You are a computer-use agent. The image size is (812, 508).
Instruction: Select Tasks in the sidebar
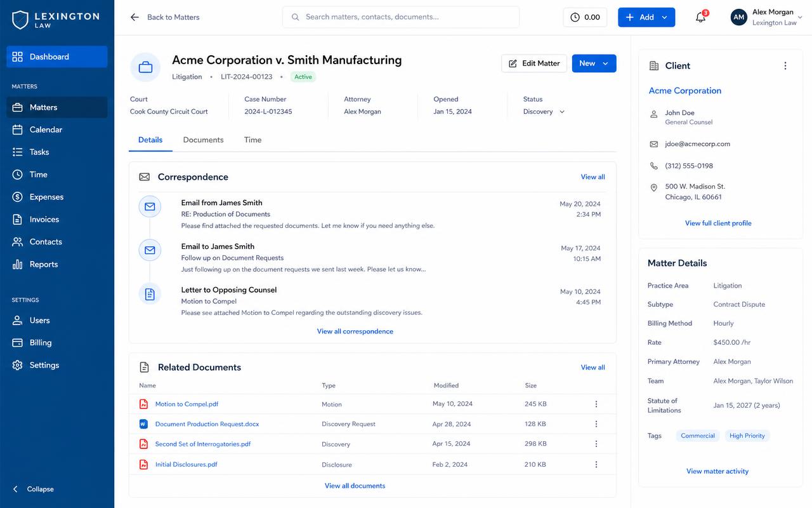(57, 152)
